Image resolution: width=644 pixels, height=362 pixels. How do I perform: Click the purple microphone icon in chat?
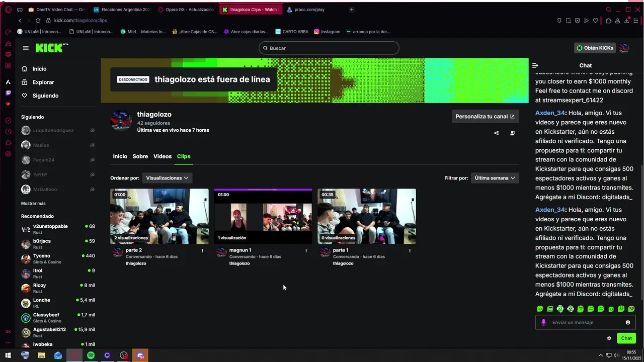pyautogui.click(x=543, y=322)
